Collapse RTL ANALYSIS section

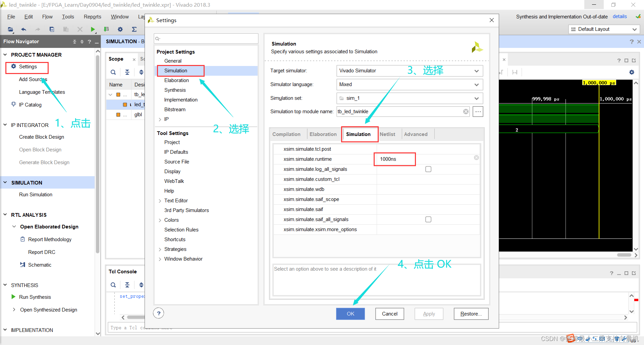point(5,215)
